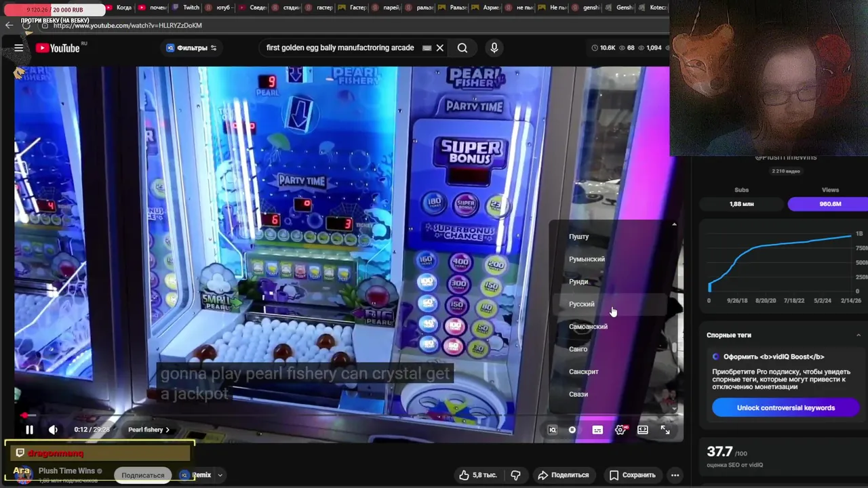The width and height of the screenshot is (868, 488).
Task: Subscribe with the Подписаться button
Action: 142,475
